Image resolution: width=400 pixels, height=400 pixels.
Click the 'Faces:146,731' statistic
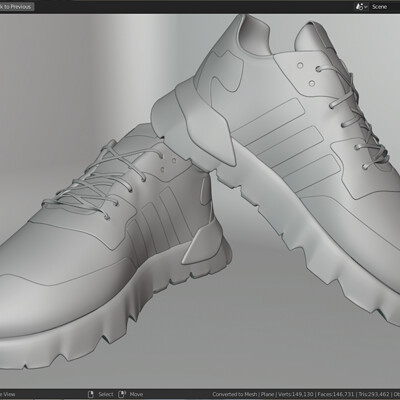tap(336, 395)
